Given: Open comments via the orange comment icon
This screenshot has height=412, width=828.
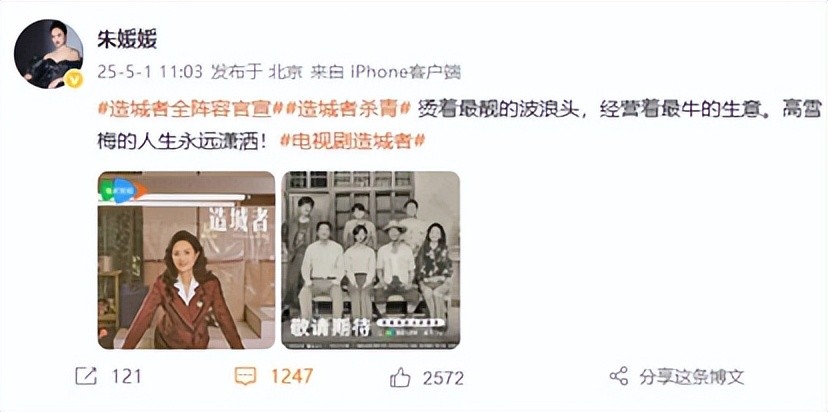Looking at the screenshot, I should 245,376.
